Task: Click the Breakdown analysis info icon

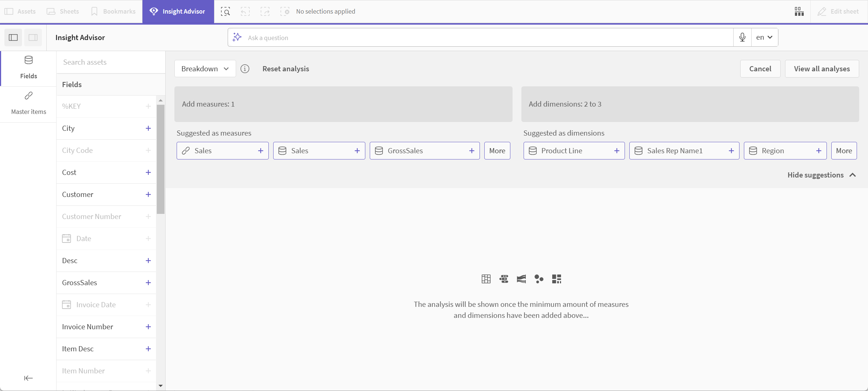Action: tap(245, 69)
